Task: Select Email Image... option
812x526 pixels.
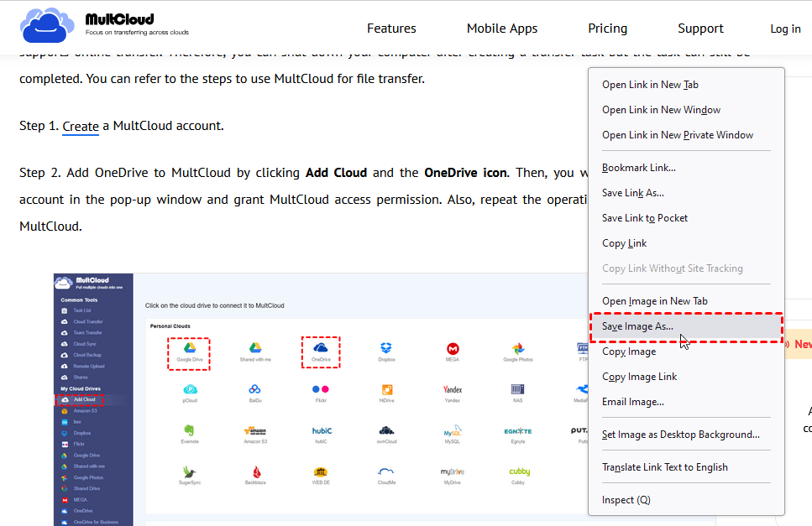Action: 686,402
